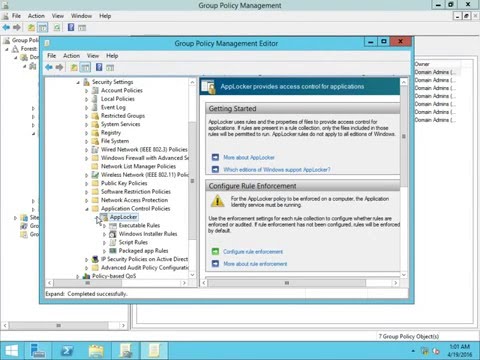Select the Registry node
The image size is (480, 360).
[111, 132]
